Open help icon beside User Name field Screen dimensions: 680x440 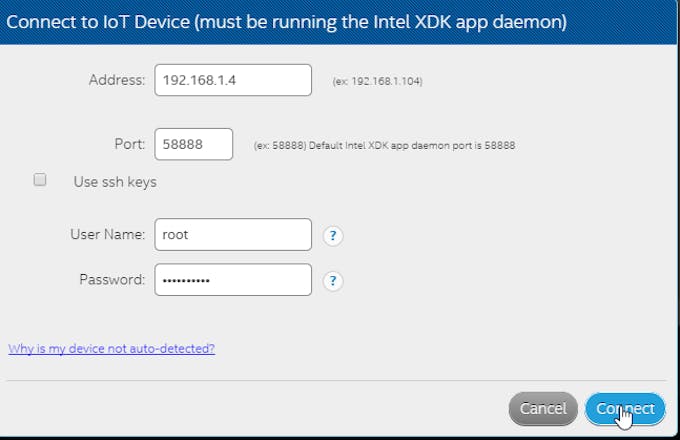333,236
